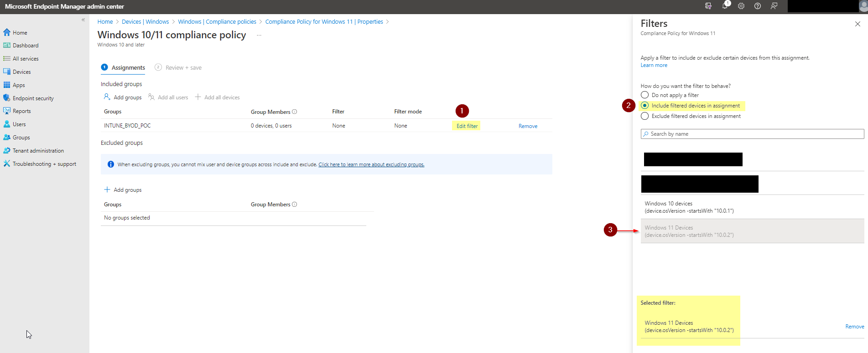The height and width of the screenshot is (353, 868).
Task: Open Troubleshooting + support in sidebar
Action: (x=45, y=164)
